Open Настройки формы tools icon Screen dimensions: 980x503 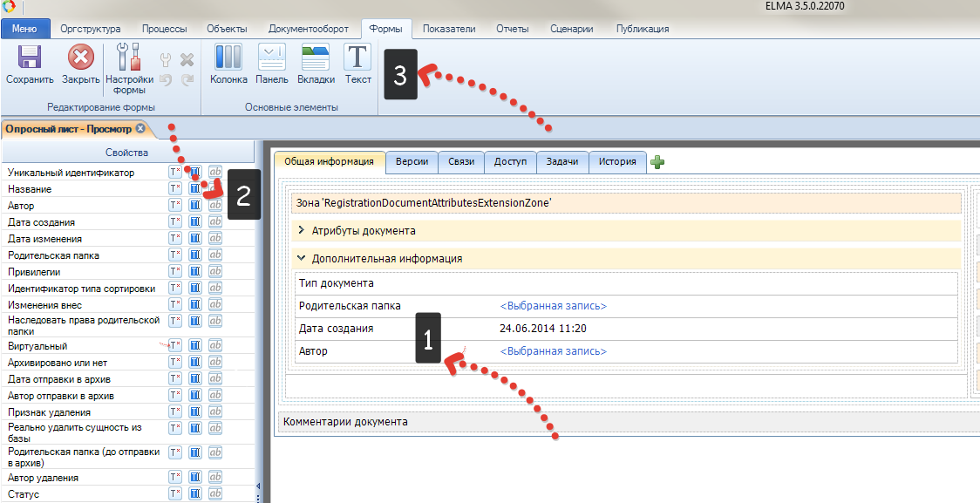129,59
